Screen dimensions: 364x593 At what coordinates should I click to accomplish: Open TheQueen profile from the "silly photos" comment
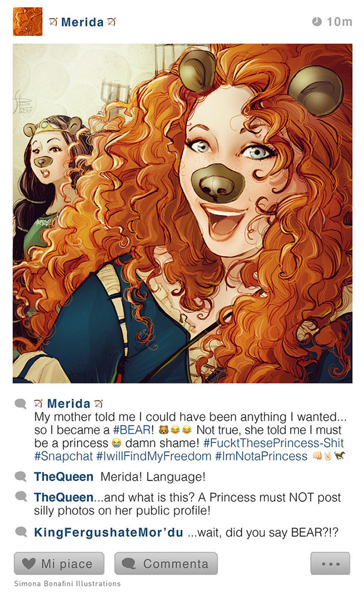[x=64, y=497]
